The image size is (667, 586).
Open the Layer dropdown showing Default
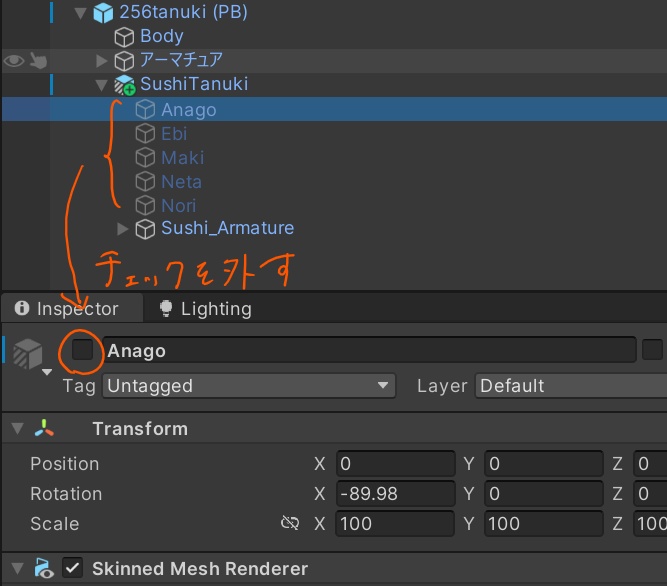pyautogui.click(x=570, y=386)
